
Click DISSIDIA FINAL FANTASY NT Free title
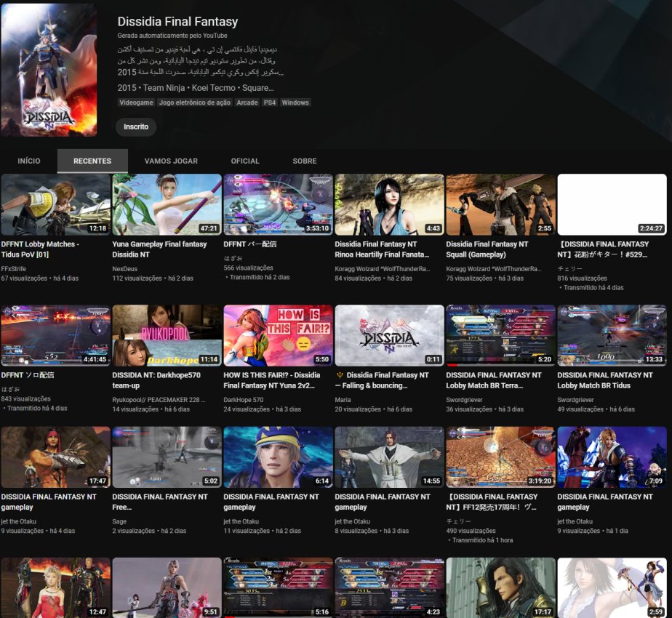point(160,502)
